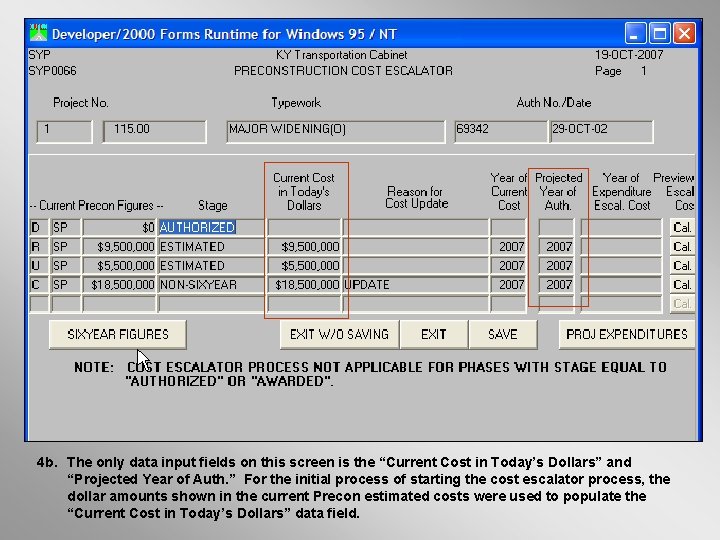
Task: Click the PRECONSTRUCTION COST ESCALATOR title text
Action: [x=343, y=71]
